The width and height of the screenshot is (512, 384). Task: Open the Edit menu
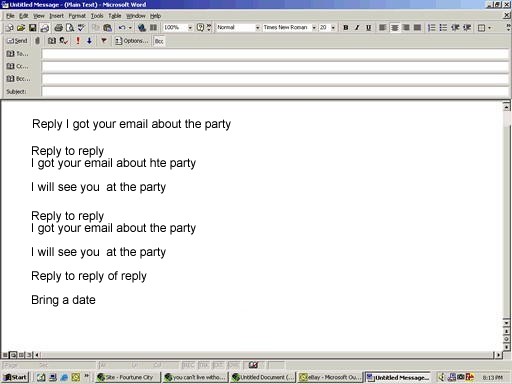(23, 16)
